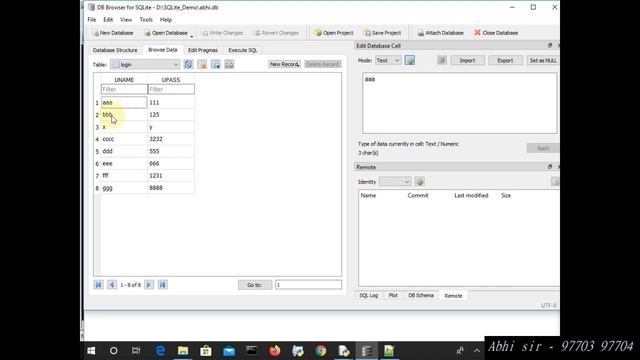Open the Help menu
This screenshot has height=360, width=640.
[x=166, y=20]
